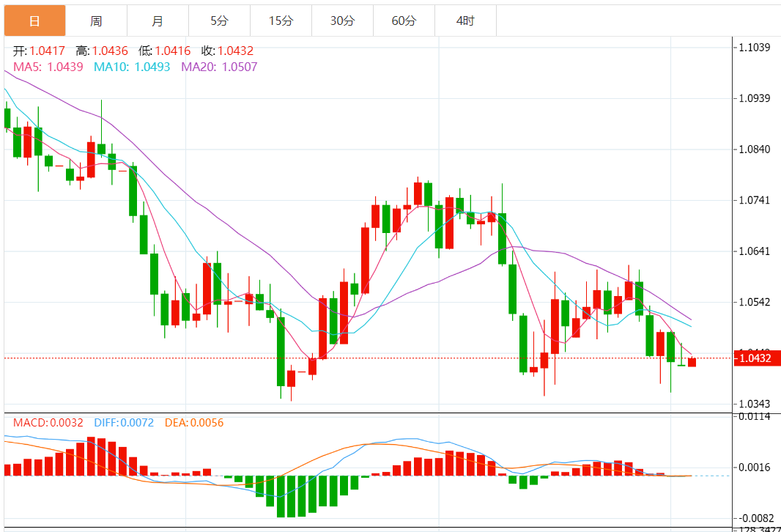781x532 pixels.
Task: Click the 收:1.0432 close price value
Action: tap(227, 51)
